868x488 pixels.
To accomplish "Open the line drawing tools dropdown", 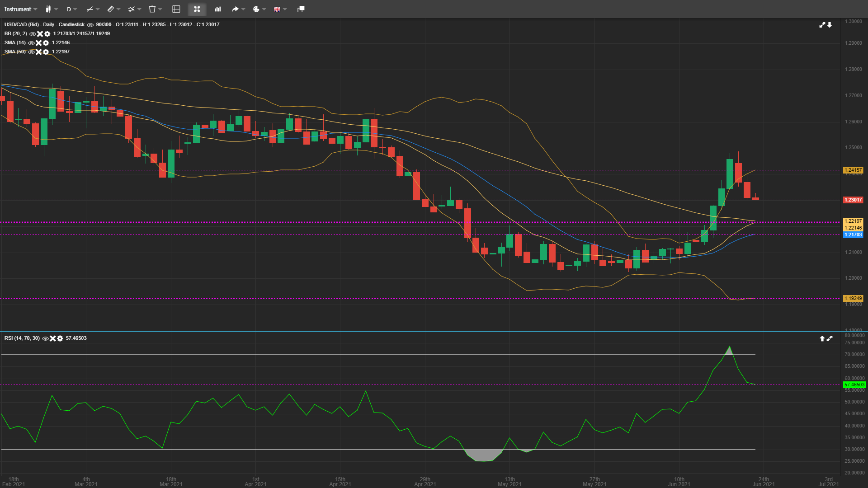I will coord(93,9).
